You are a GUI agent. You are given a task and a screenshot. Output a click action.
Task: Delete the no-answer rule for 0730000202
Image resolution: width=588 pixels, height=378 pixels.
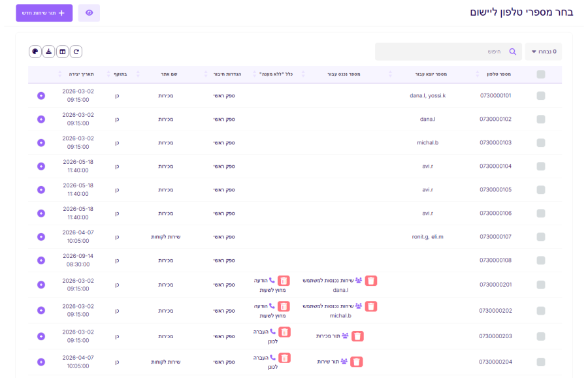click(x=284, y=306)
